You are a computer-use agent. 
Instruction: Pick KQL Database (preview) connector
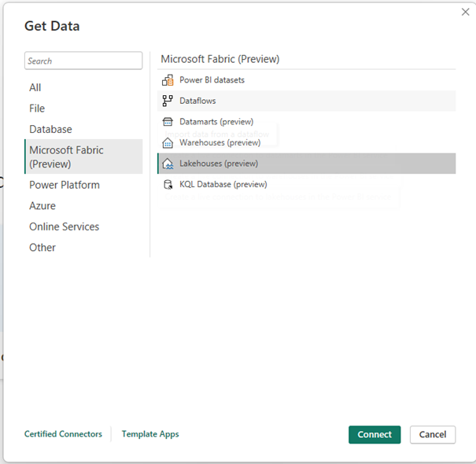click(x=306, y=185)
